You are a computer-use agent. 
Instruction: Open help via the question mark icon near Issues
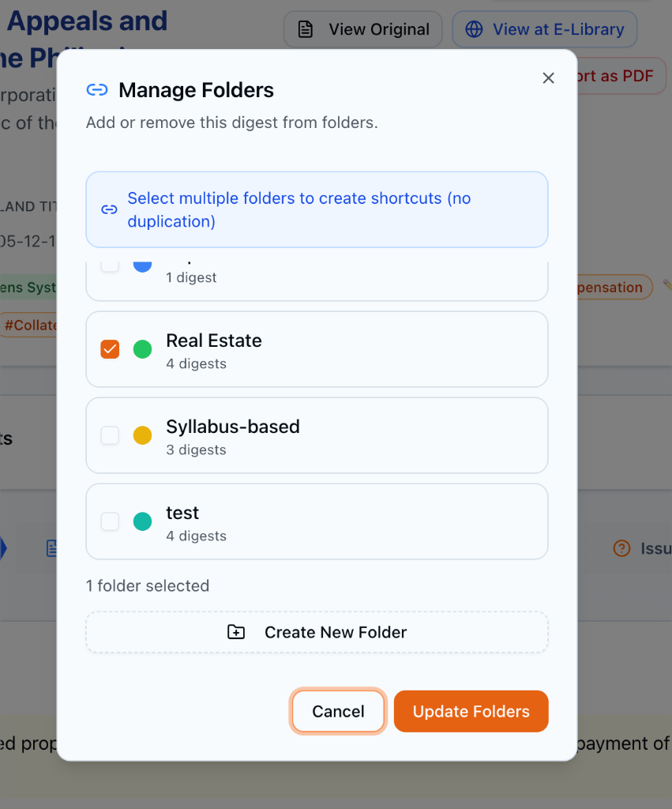coord(620,547)
